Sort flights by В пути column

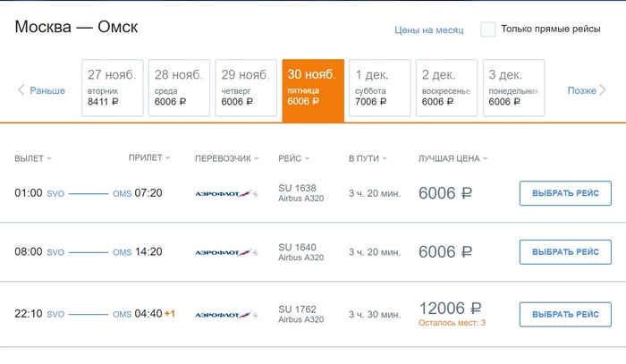(x=368, y=158)
